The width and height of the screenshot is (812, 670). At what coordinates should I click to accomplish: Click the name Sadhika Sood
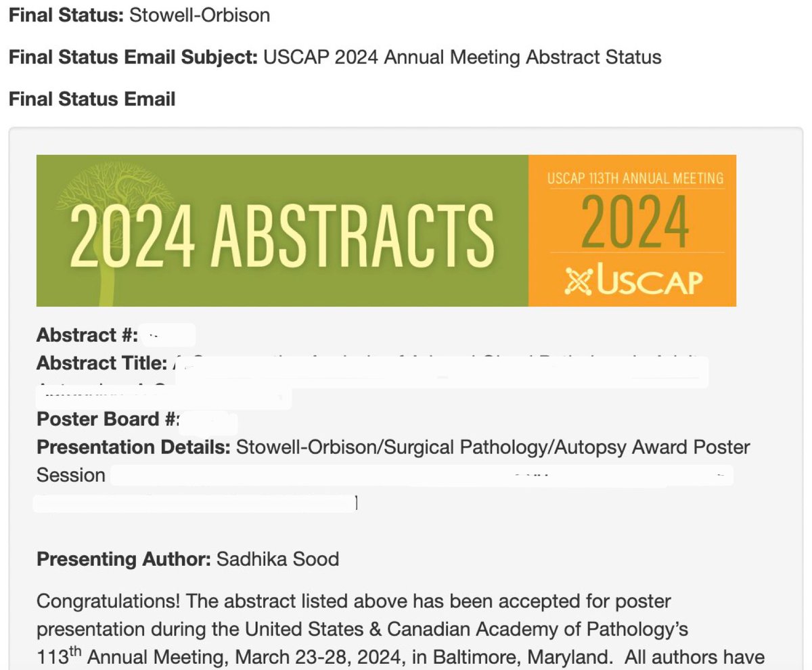[278, 560]
